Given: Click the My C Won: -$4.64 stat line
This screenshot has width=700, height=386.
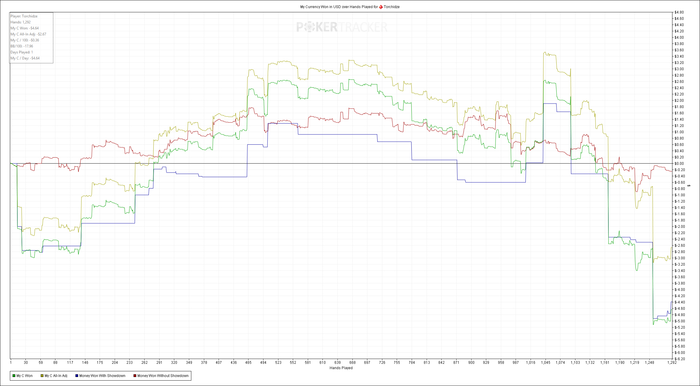Looking at the screenshot, I should [25, 28].
